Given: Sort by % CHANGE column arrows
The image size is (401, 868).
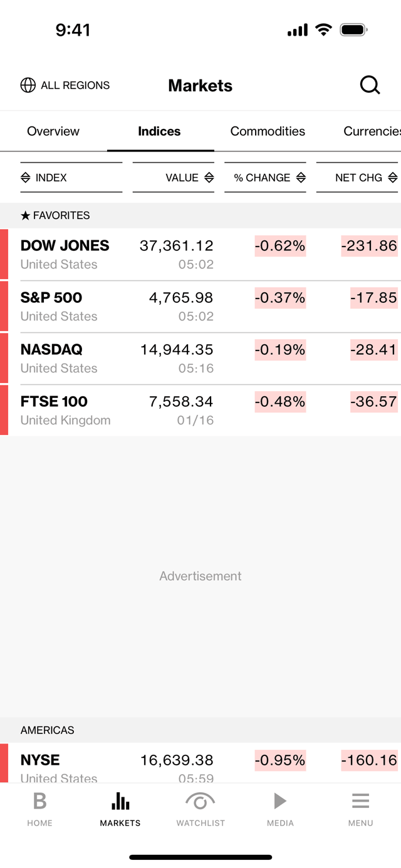Looking at the screenshot, I should [301, 178].
